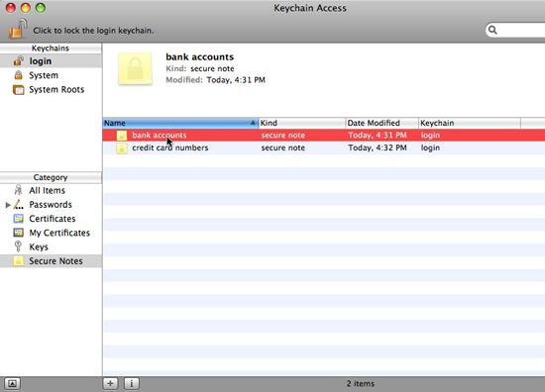Screen dimensions: 545x392
Task: Click the Today, 4:31 PM cell in list
Action: tap(378, 135)
